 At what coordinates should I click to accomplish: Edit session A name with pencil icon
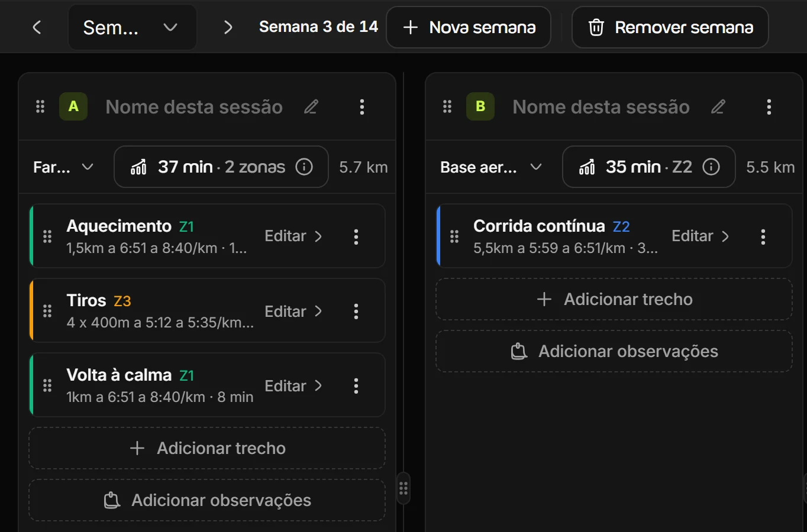(311, 106)
